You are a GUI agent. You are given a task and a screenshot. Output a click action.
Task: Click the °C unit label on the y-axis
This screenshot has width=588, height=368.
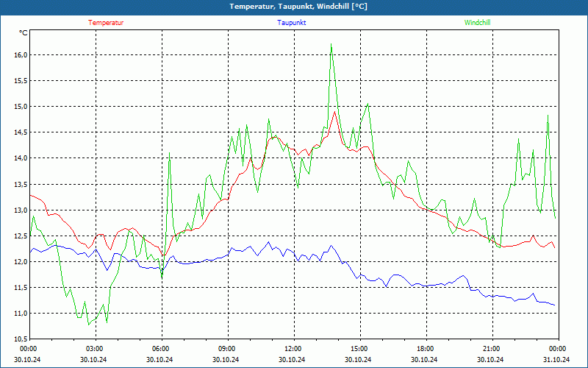tap(24, 33)
